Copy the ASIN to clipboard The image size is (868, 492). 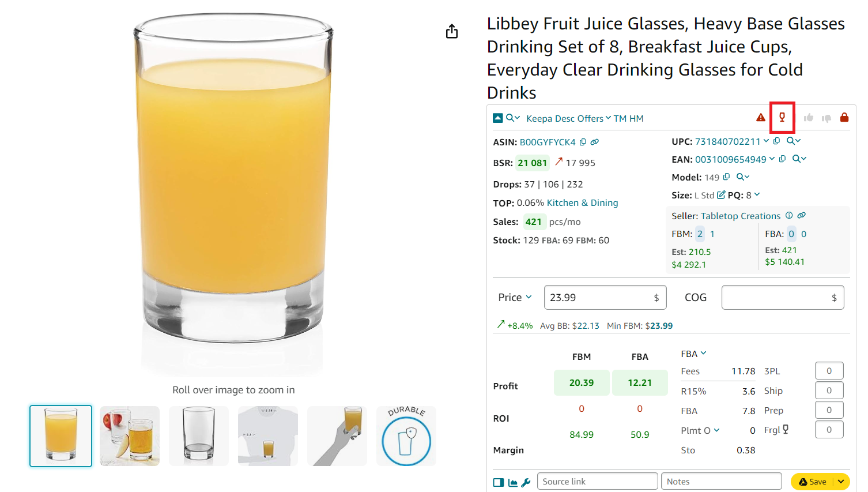click(583, 142)
